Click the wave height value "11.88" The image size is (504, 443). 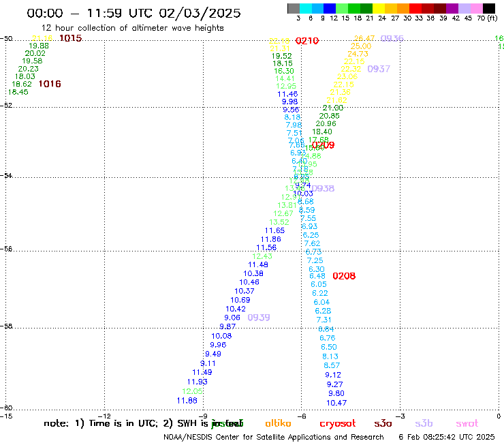[187, 401]
